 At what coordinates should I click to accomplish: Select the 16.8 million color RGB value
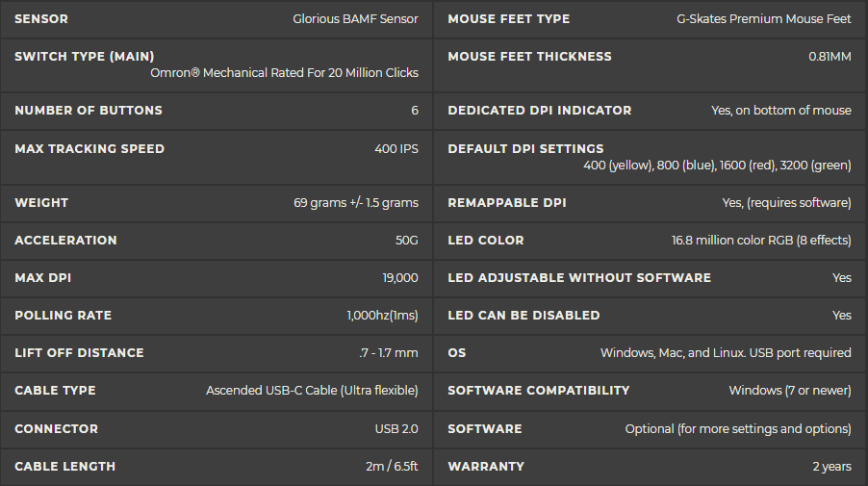(x=761, y=241)
